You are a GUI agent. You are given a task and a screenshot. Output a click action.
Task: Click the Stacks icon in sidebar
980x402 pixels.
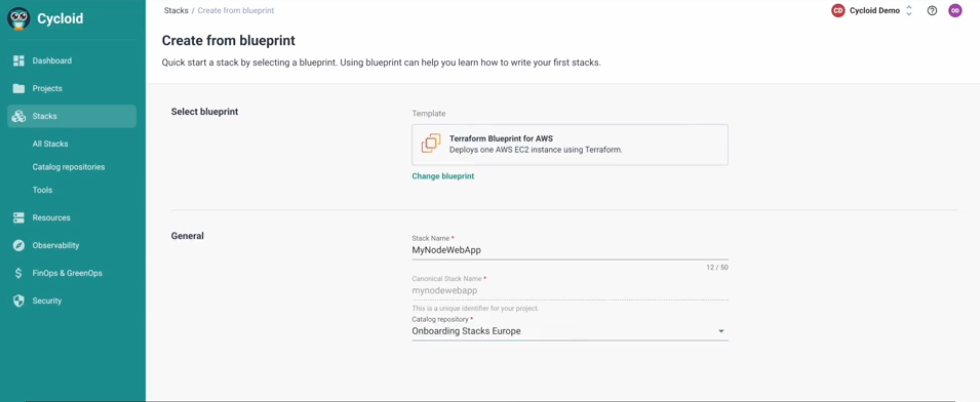click(19, 117)
